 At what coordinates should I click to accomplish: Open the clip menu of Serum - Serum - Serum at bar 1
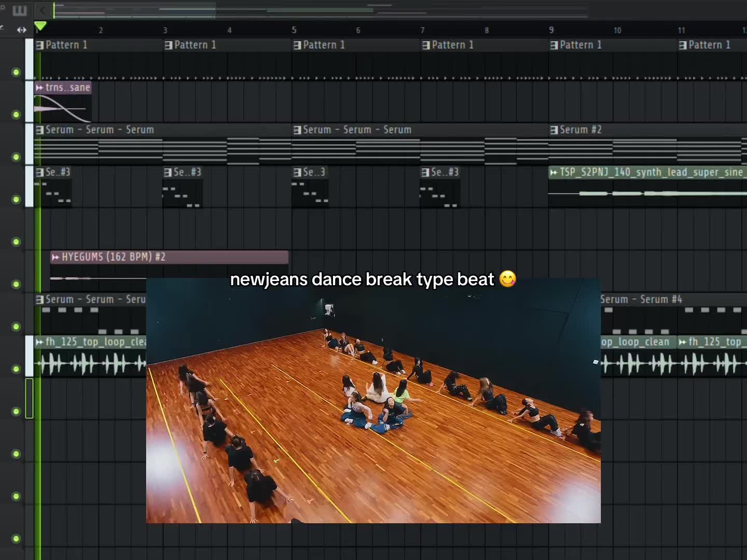(40, 130)
